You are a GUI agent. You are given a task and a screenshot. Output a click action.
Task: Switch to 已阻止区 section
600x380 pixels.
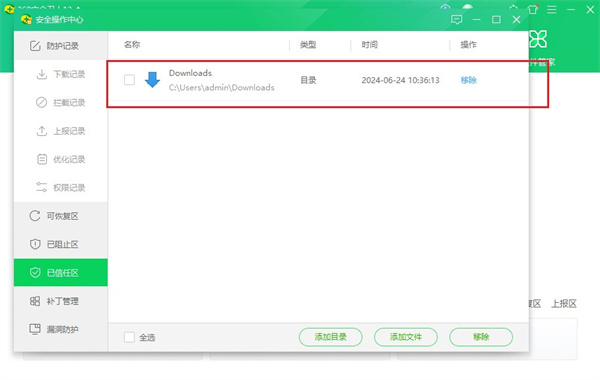point(60,244)
